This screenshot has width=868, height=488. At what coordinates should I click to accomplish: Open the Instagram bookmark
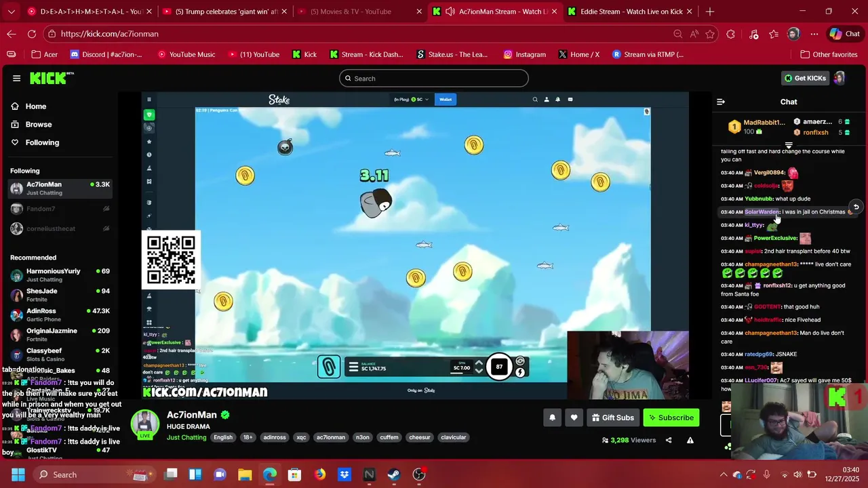pos(524,54)
